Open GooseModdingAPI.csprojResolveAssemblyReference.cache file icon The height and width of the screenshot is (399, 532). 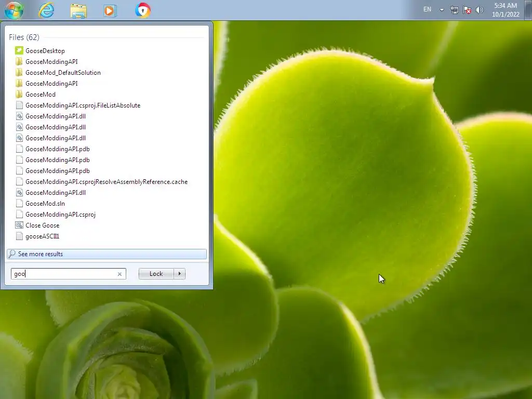19,181
